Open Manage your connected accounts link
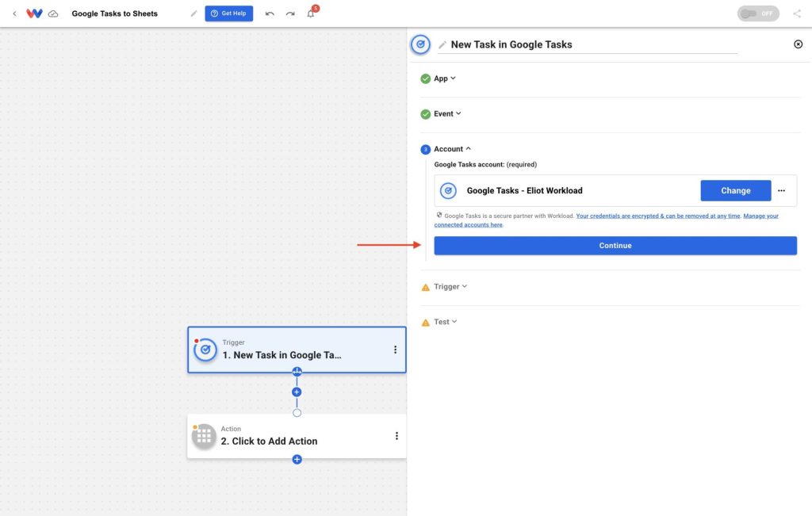This screenshot has width=812, height=516. [606, 220]
